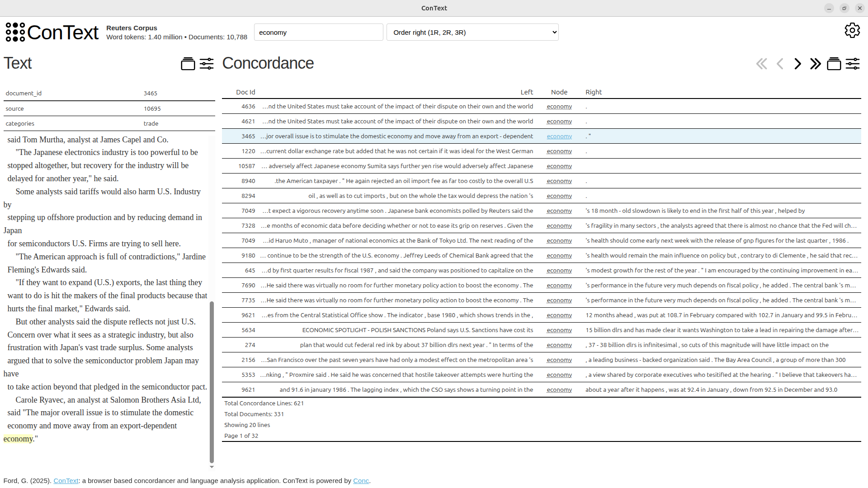The image size is (868, 488).
Task: Click the card-box icon next to Text heading
Action: click(x=188, y=64)
